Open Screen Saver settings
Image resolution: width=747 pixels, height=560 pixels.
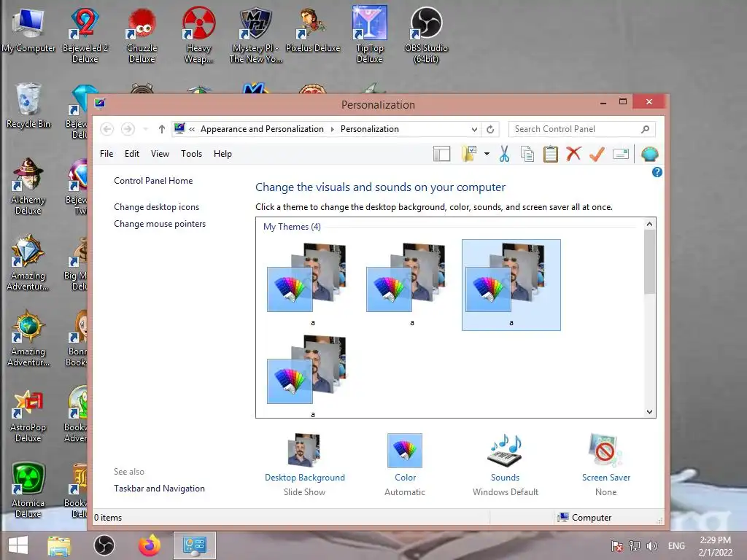606,464
